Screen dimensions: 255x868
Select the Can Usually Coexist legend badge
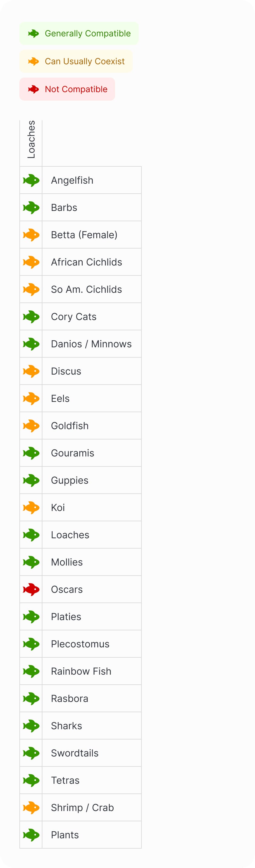[76, 61]
